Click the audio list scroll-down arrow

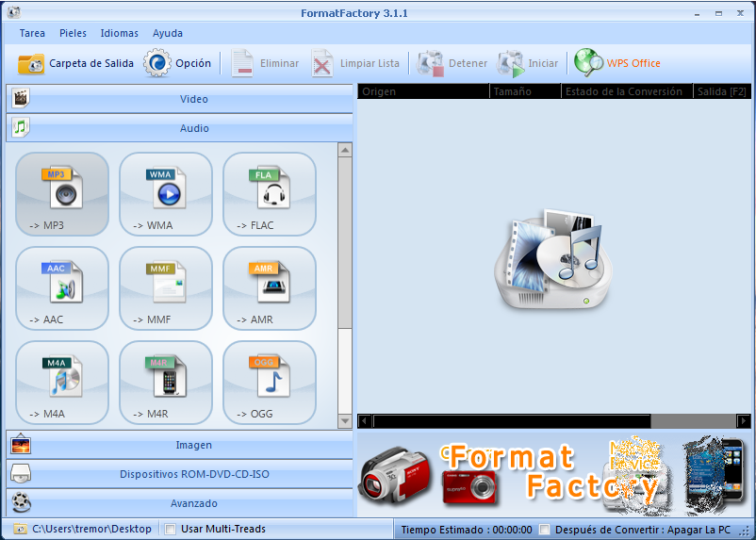pos(345,421)
